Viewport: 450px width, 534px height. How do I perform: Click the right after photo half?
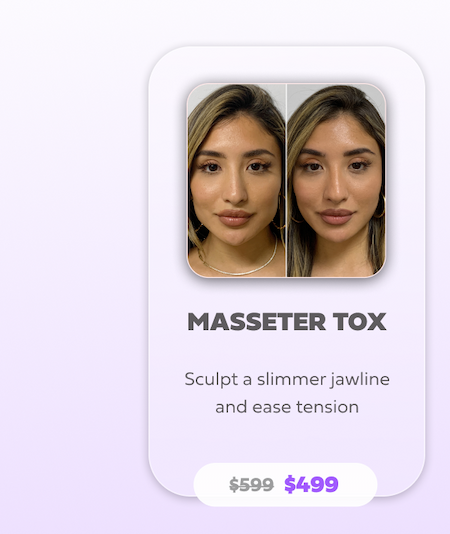pos(337,180)
